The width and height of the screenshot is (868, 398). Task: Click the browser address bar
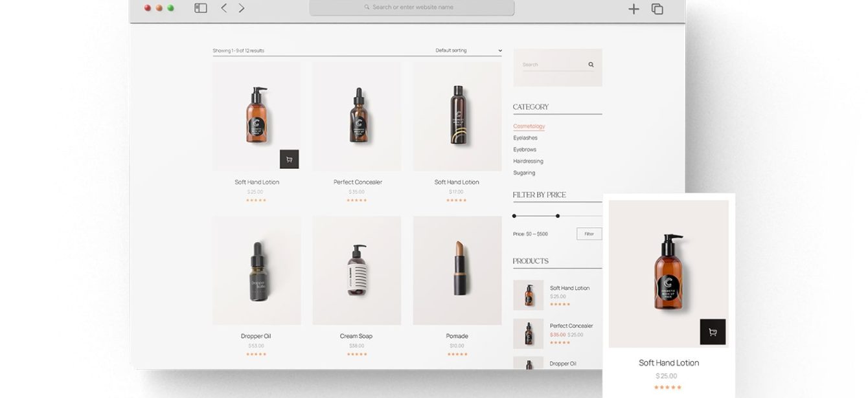click(412, 8)
